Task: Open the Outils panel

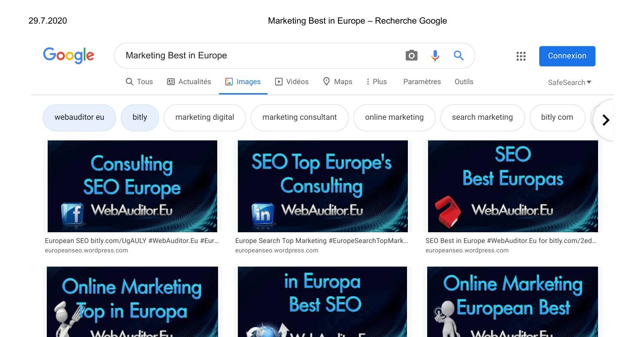Action: coord(464,82)
